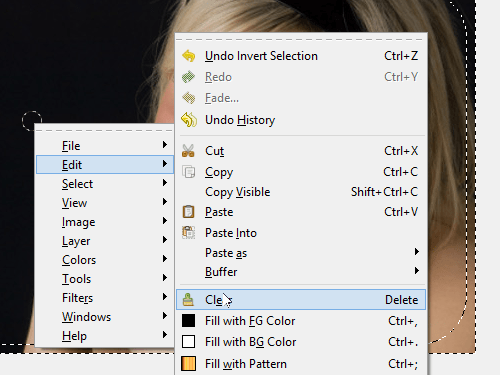Expand the Layer submenu arrow
Viewport: 500px width, 375px height.
pyautogui.click(x=165, y=239)
